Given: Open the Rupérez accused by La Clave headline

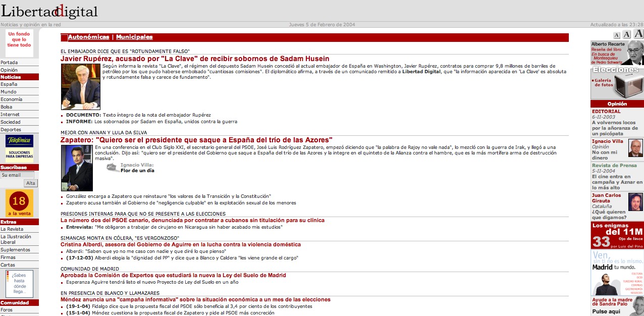Looking at the screenshot, I should tap(195, 59).
